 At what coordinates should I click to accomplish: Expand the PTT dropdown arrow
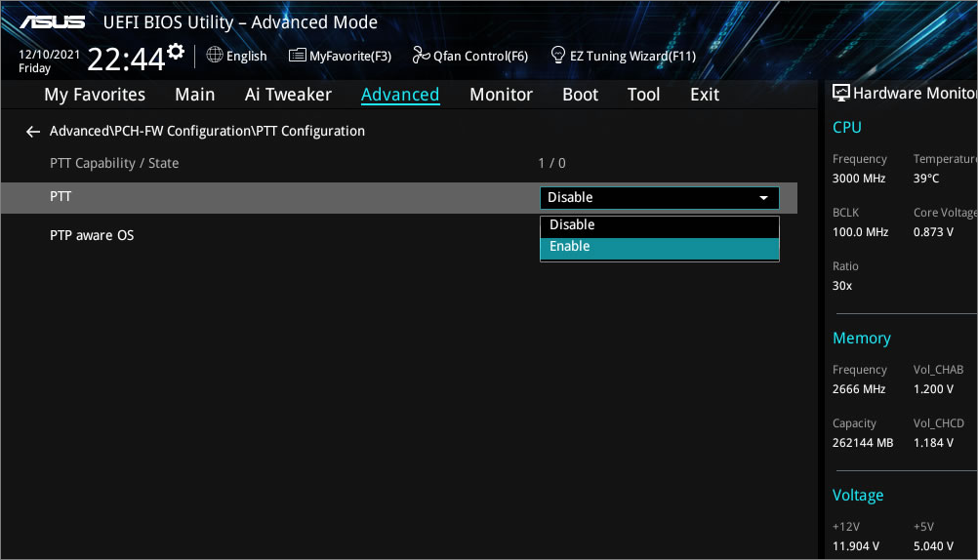click(763, 198)
